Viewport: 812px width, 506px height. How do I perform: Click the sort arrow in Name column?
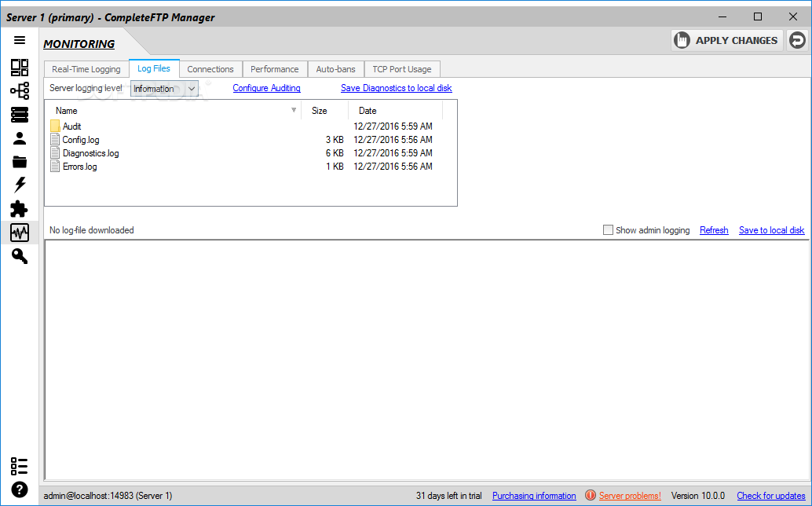tap(294, 110)
